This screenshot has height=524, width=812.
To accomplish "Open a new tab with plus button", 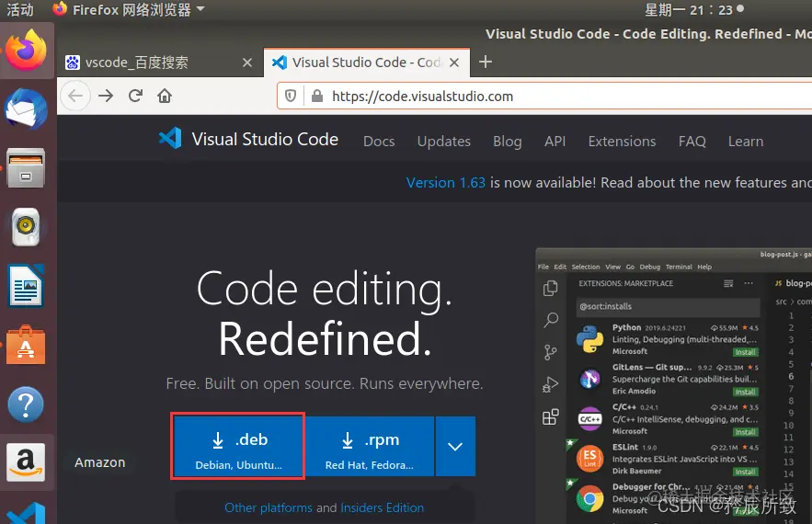I will pos(486,63).
